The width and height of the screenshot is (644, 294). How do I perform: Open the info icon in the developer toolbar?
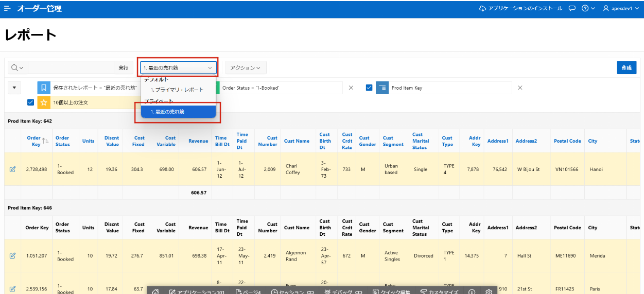472,292
